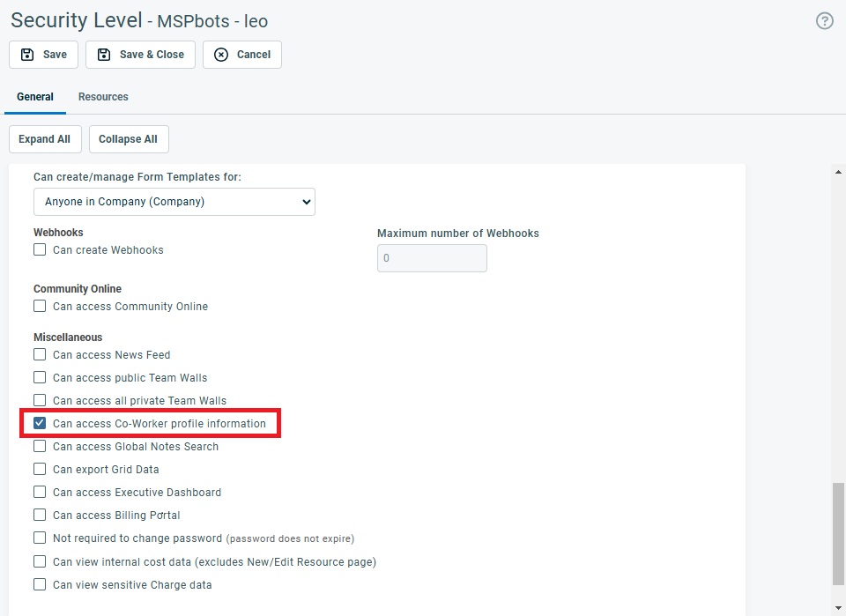Click the Community Online section heading

coord(78,288)
